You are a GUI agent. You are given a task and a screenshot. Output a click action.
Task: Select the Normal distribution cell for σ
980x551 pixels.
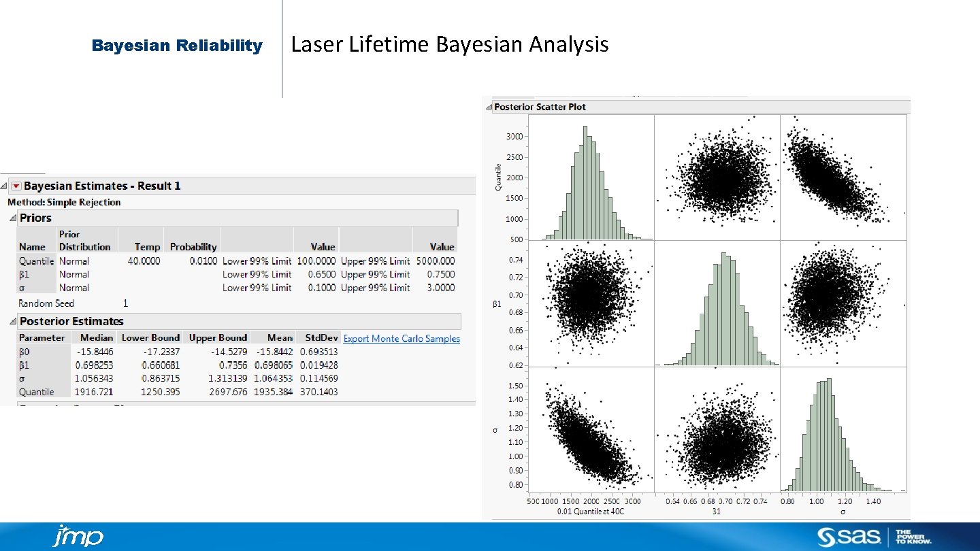point(73,288)
